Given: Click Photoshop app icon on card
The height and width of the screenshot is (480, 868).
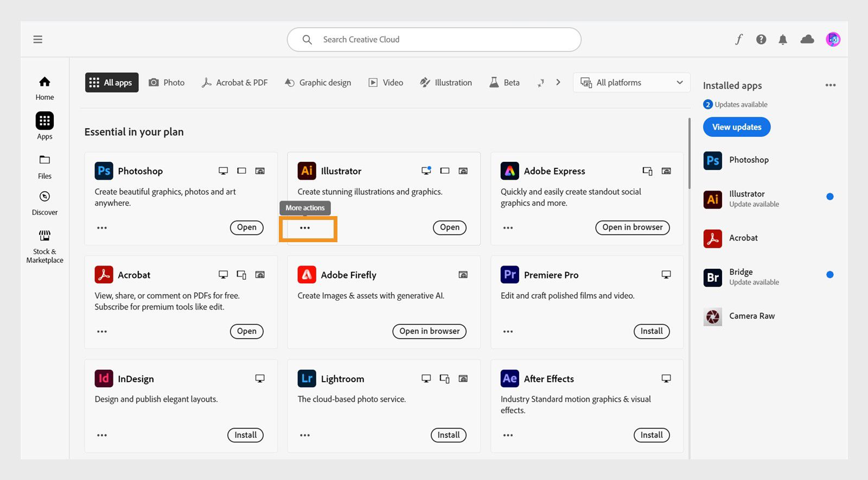Looking at the screenshot, I should tap(104, 171).
